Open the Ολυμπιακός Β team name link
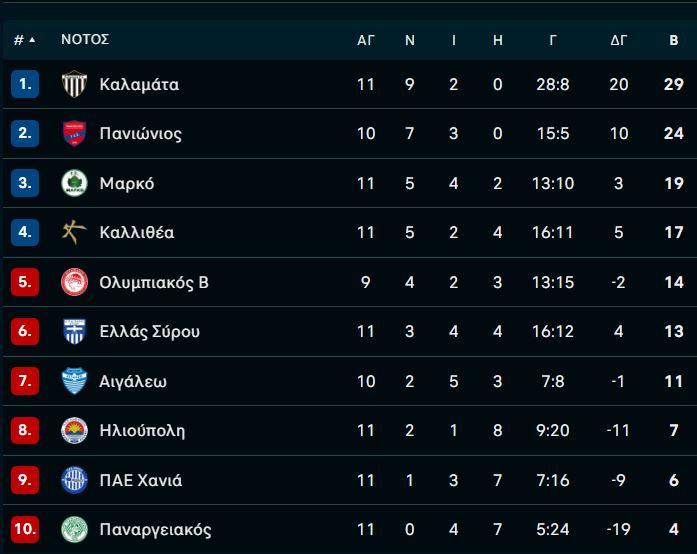The width and height of the screenshot is (697, 554). click(x=154, y=282)
